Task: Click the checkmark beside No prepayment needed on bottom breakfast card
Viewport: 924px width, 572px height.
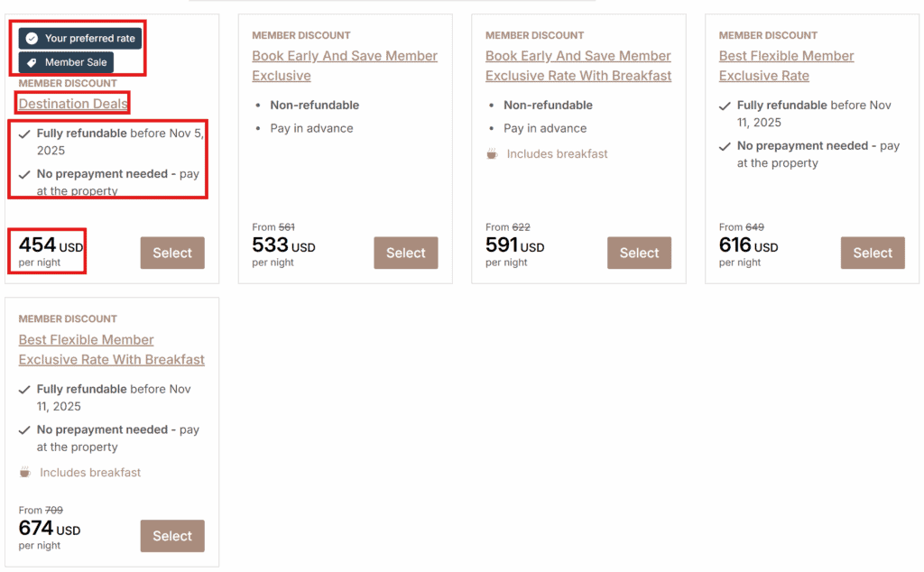Action: point(24,429)
